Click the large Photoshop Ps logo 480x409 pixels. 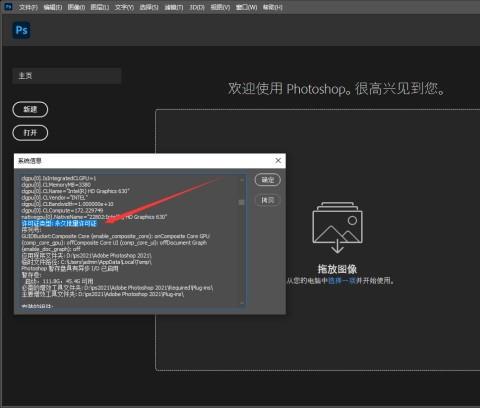tap(22, 30)
